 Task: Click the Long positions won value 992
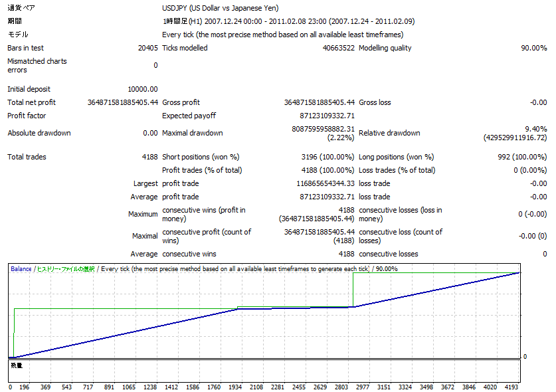pyautogui.click(x=529, y=157)
